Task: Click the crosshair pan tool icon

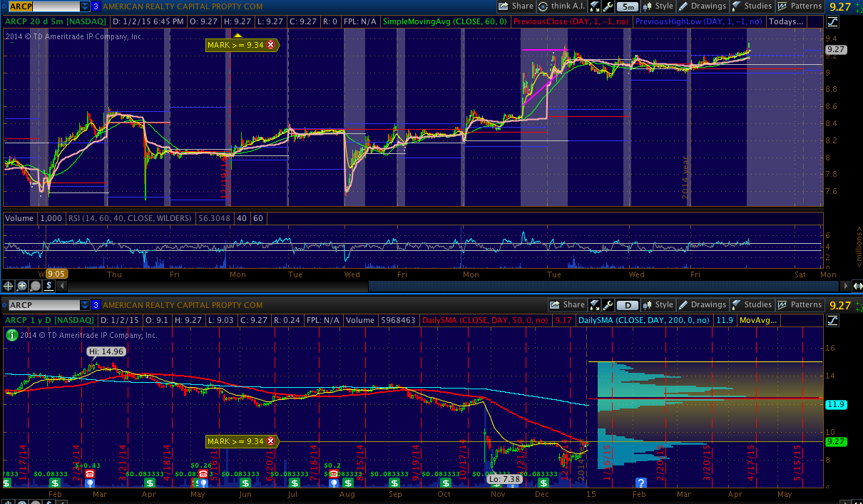Action: coord(9,286)
